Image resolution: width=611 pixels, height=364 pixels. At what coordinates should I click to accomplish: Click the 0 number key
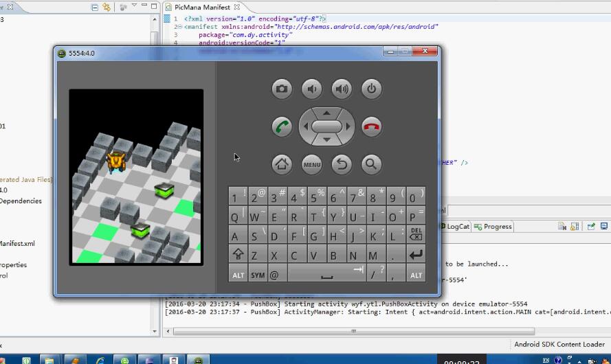pyautogui.click(x=416, y=196)
